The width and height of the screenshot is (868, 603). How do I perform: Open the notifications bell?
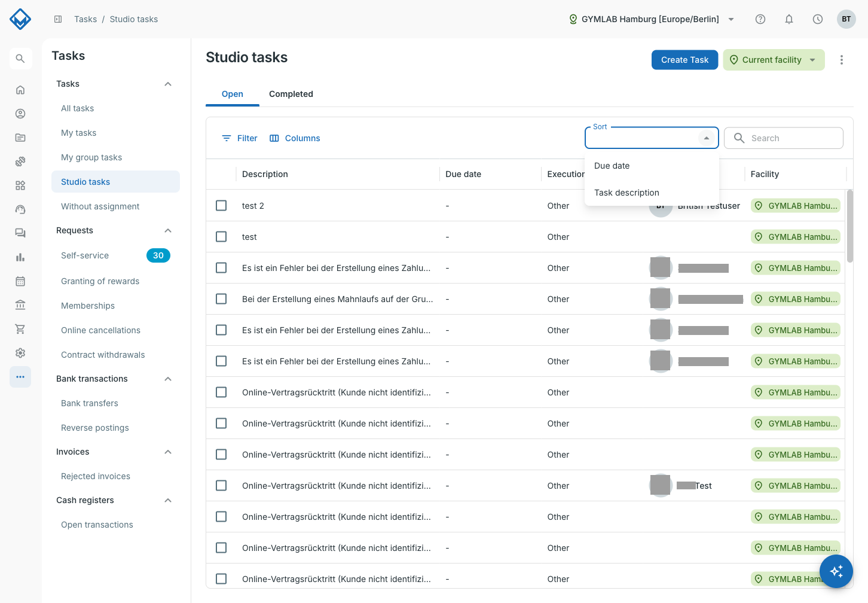tap(789, 19)
